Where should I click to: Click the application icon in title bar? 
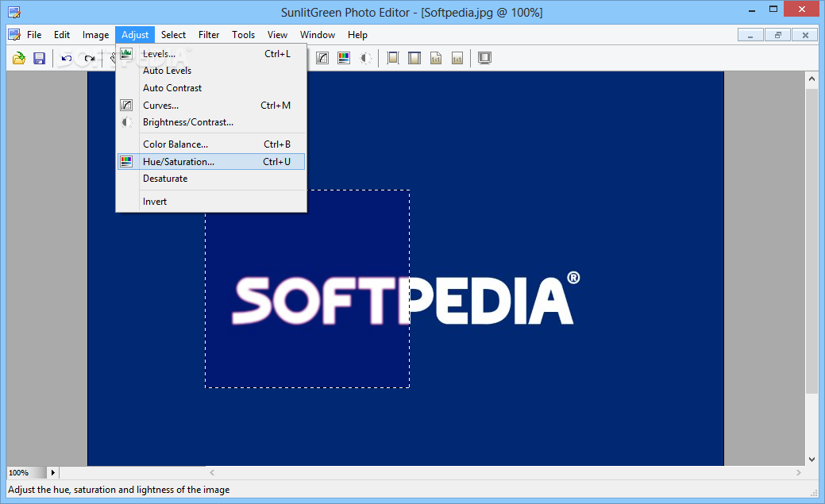[x=15, y=12]
